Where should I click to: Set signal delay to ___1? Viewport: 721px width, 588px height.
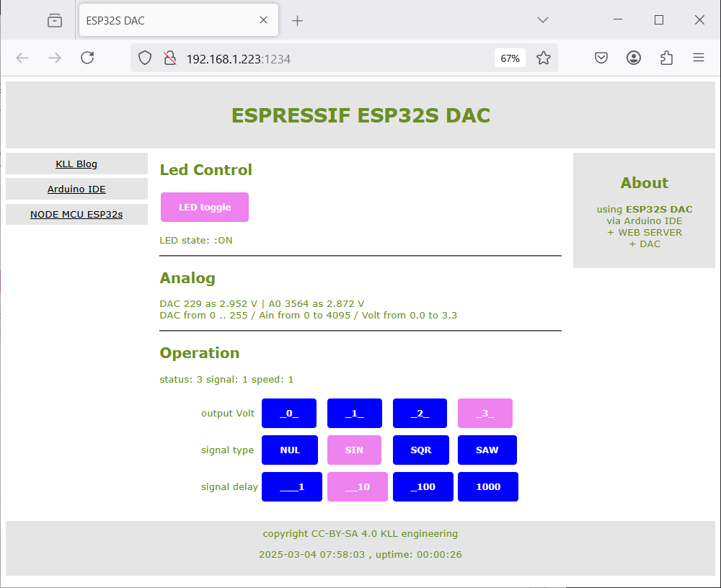point(292,487)
